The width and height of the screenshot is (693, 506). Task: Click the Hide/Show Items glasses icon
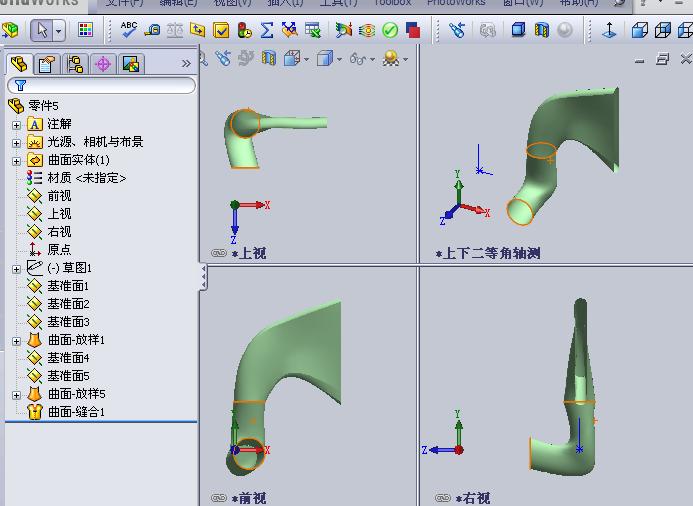(x=358, y=58)
